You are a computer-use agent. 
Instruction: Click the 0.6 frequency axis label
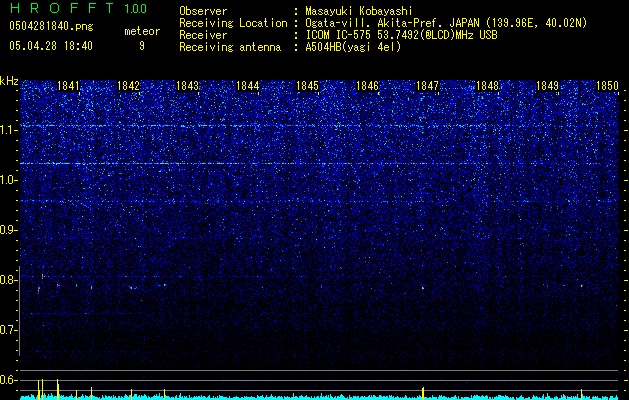tap(8, 380)
